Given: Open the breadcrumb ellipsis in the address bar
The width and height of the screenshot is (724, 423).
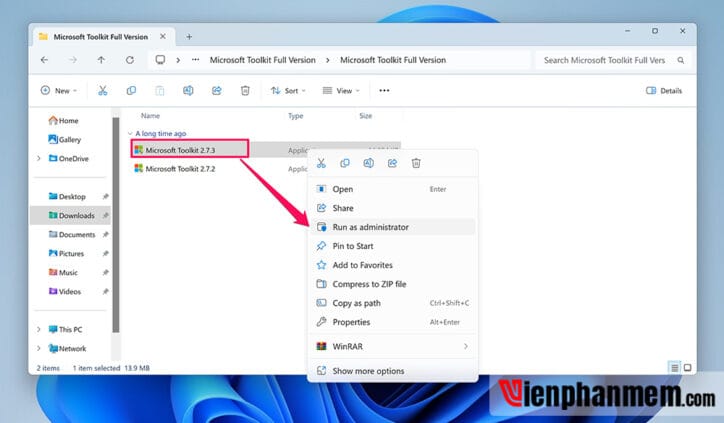Looking at the screenshot, I should [196, 60].
